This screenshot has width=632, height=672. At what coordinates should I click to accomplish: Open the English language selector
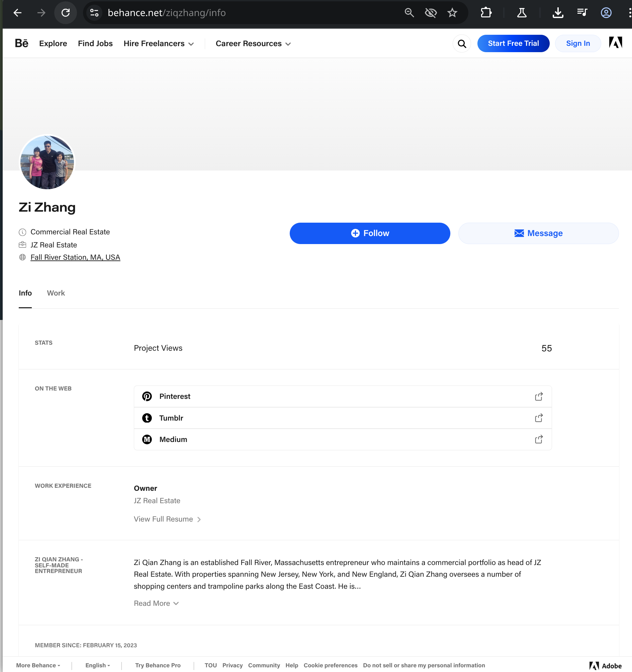(x=98, y=665)
